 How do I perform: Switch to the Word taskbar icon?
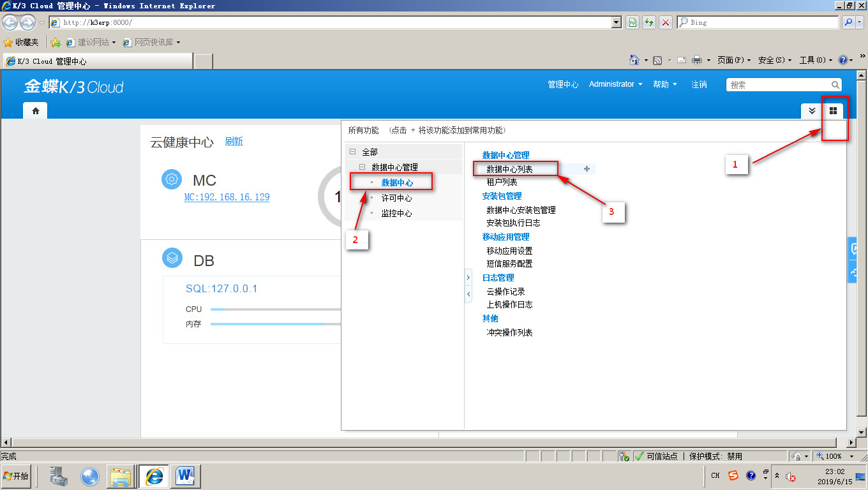(186, 476)
